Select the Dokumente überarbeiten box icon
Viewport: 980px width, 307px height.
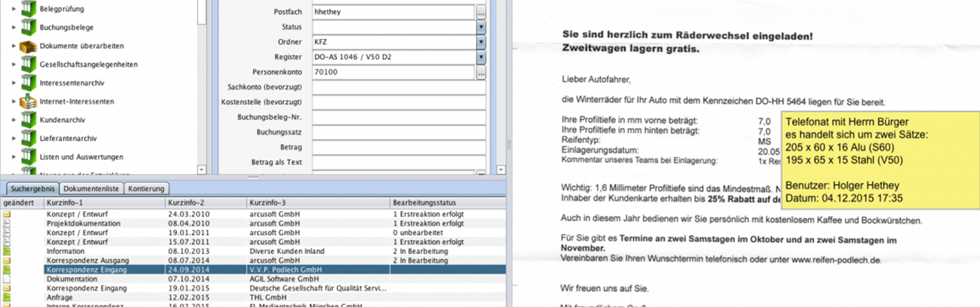(28, 46)
